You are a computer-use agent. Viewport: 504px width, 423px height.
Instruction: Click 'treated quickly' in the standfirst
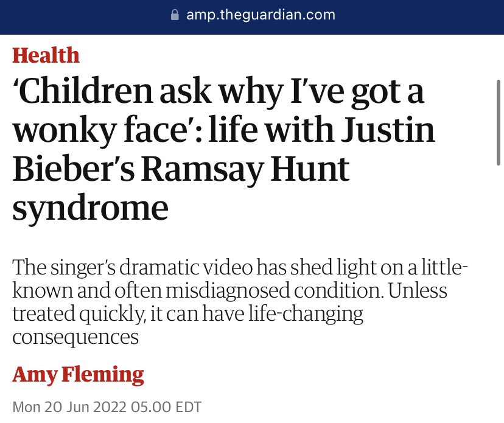pyautogui.click(x=79, y=314)
